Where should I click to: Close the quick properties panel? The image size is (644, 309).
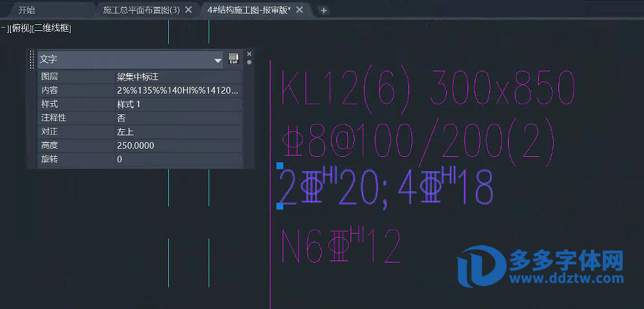click(249, 53)
